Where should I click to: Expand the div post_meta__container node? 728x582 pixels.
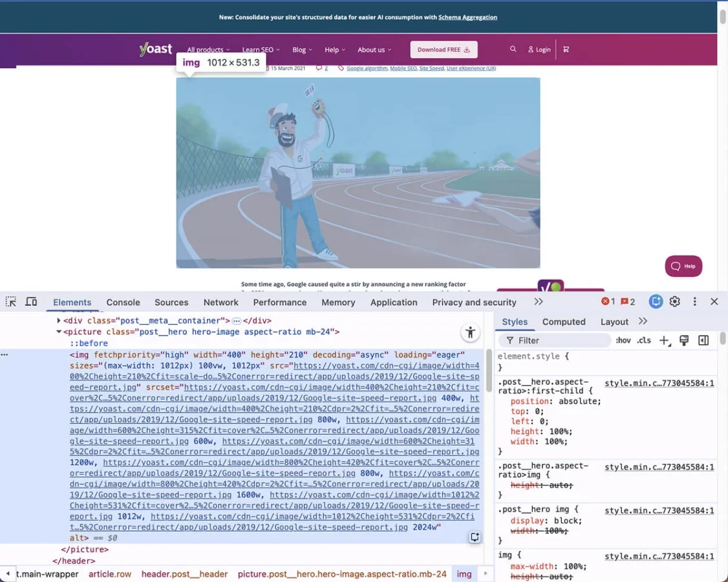pyautogui.click(x=58, y=320)
